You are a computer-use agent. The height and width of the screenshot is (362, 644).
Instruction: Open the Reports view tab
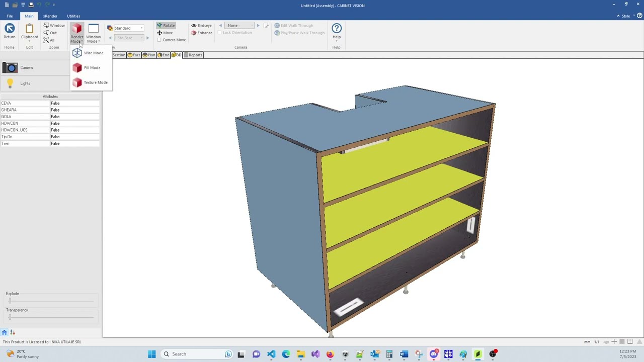pos(193,55)
